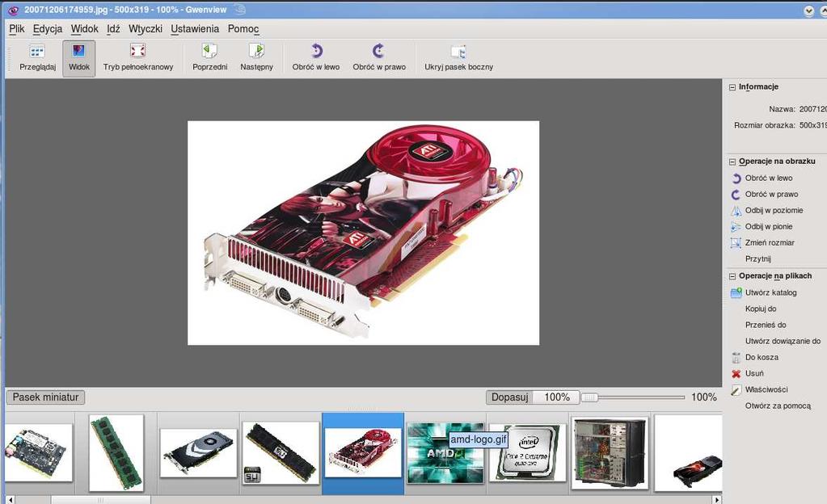
Task: Click the Rozmiar obrazka value
Action: pos(812,125)
